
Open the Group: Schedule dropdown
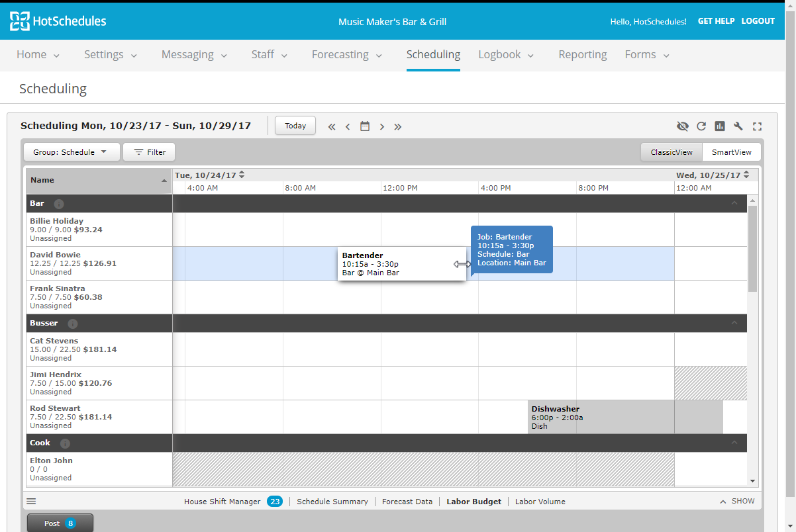72,152
